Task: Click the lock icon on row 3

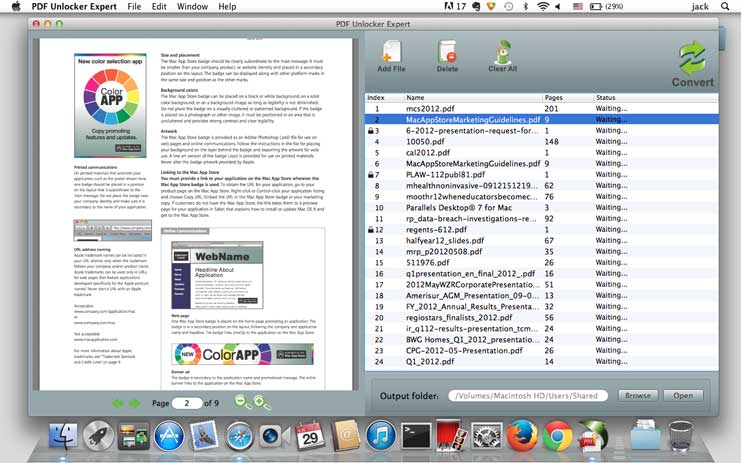Action: coord(370,130)
